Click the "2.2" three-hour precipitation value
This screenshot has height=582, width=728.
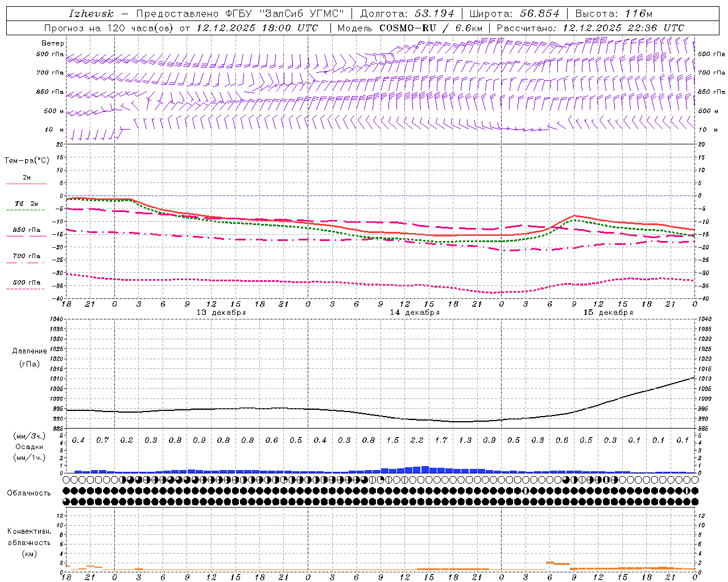[x=417, y=440]
